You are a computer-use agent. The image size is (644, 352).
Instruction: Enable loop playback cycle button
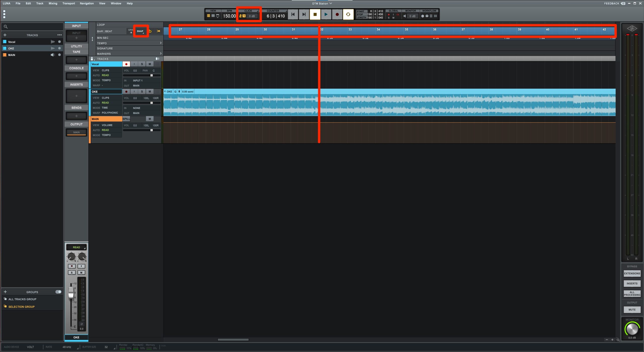tap(348, 15)
